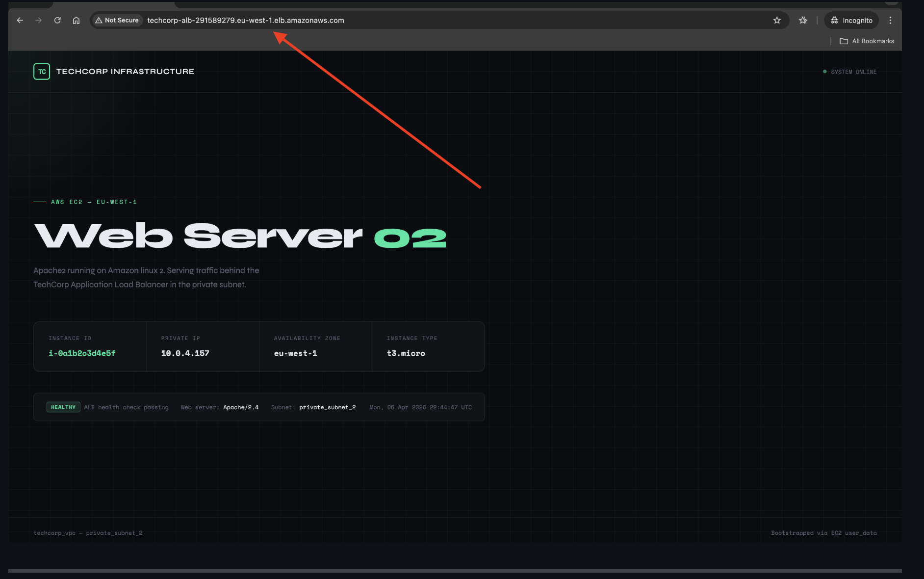Select the private IP 10.0.4.157

click(x=185, y=353)
